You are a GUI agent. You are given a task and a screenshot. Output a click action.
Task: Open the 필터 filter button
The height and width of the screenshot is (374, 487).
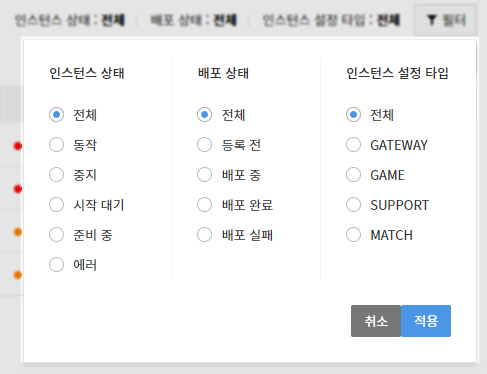click(x=445, y=20)
